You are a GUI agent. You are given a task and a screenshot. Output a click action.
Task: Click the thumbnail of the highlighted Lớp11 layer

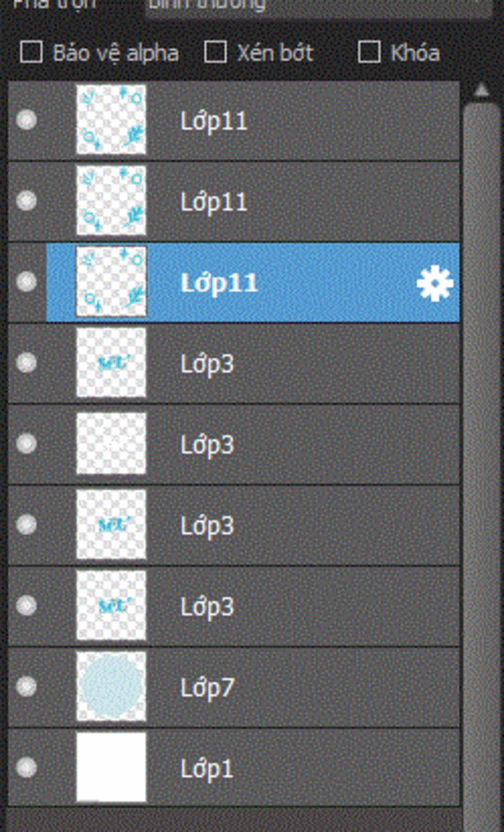pyautogui.click(x=111, y=282)
